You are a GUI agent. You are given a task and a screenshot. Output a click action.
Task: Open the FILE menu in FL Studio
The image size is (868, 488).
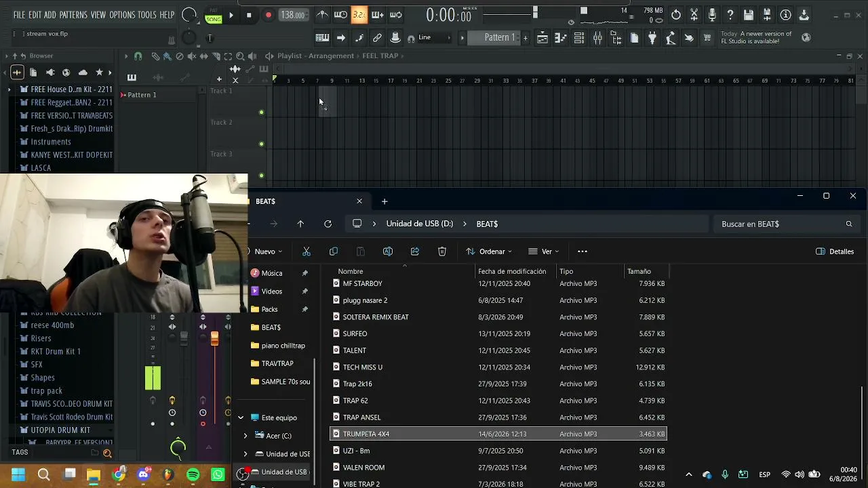(x=19, y=15)
